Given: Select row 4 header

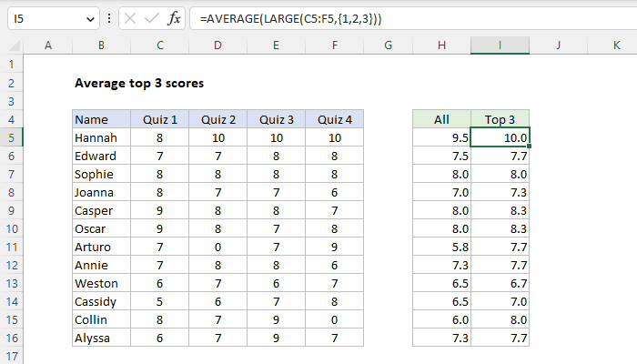Looking at the screenshot, I should click(x=11, y=119).
